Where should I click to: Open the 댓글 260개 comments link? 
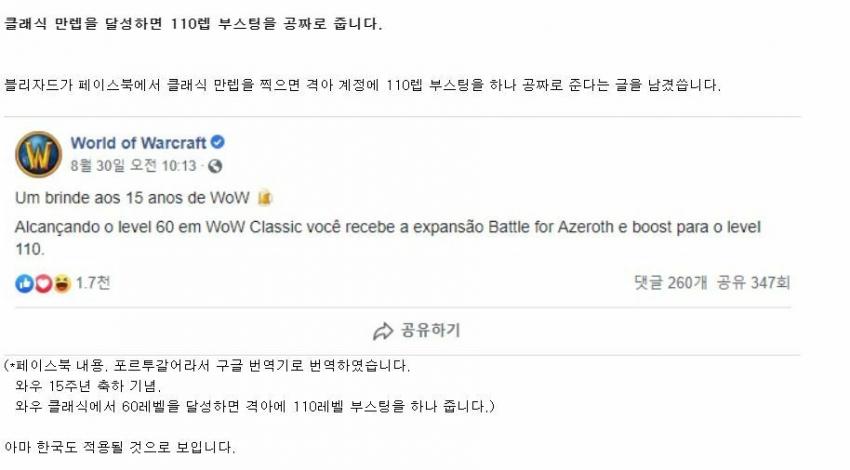tap(671, 282)
